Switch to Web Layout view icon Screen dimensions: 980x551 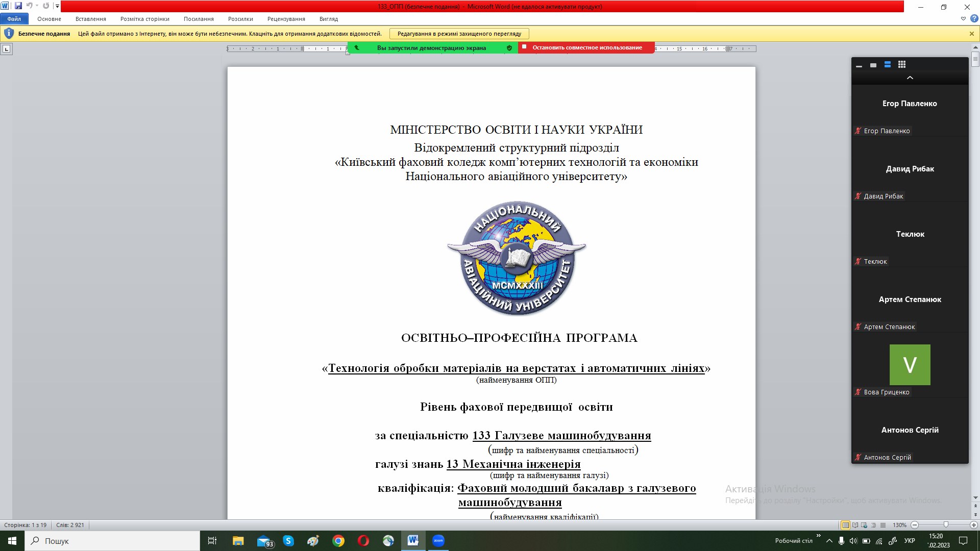click(x=864, y=525)
